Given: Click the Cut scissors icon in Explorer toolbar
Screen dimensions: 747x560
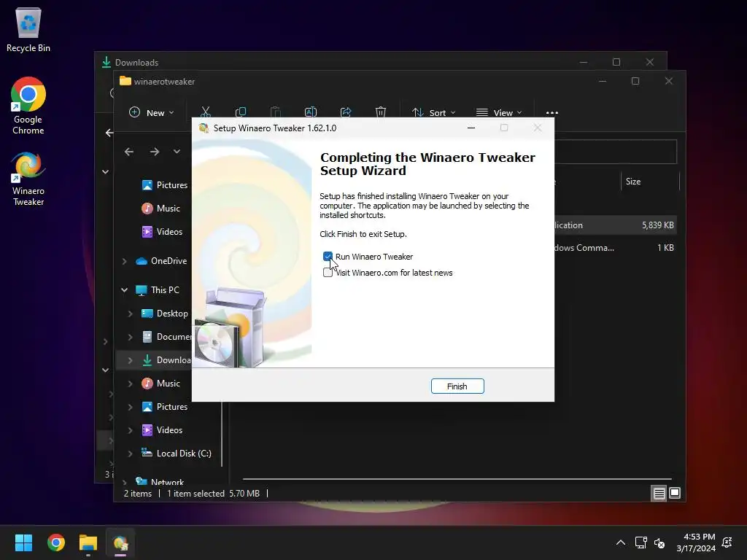Looking at the screenshot, I should [206, 112].
